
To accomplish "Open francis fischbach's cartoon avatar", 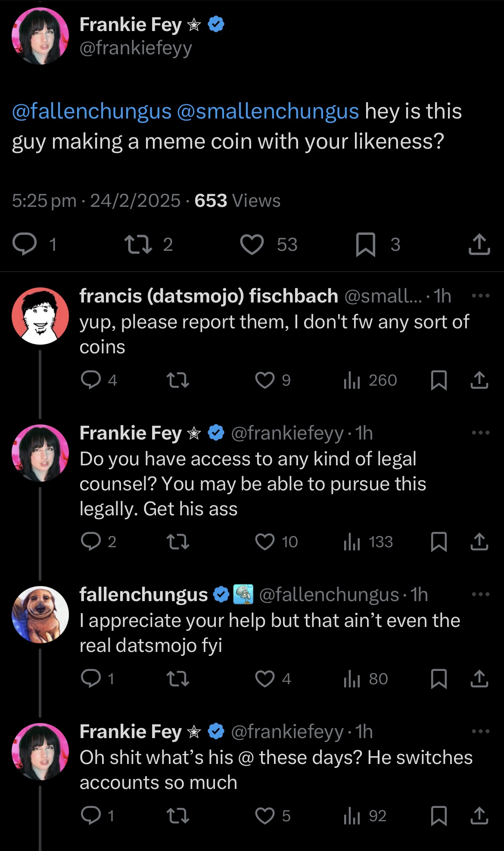I will coord(40,316).
